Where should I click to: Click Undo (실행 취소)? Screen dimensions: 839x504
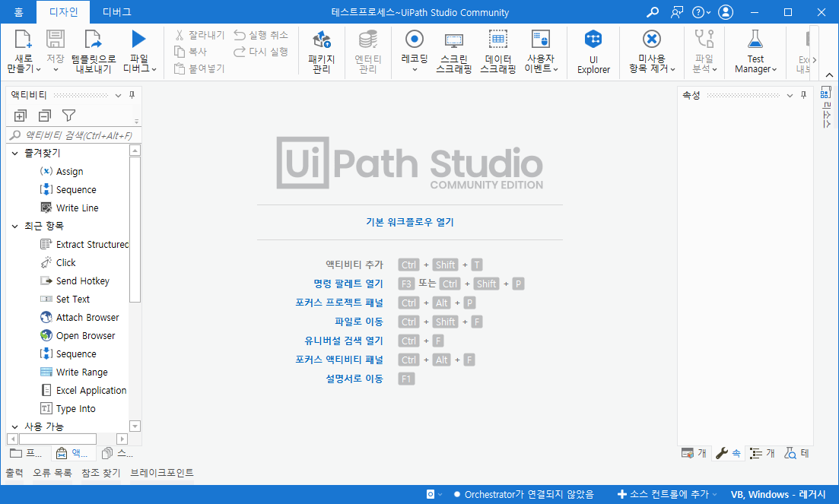pyautogui.click(x=261, y=35)
